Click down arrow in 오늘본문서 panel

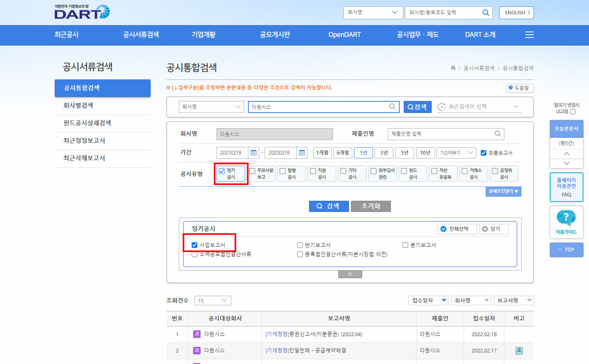(x=566, y=163)
